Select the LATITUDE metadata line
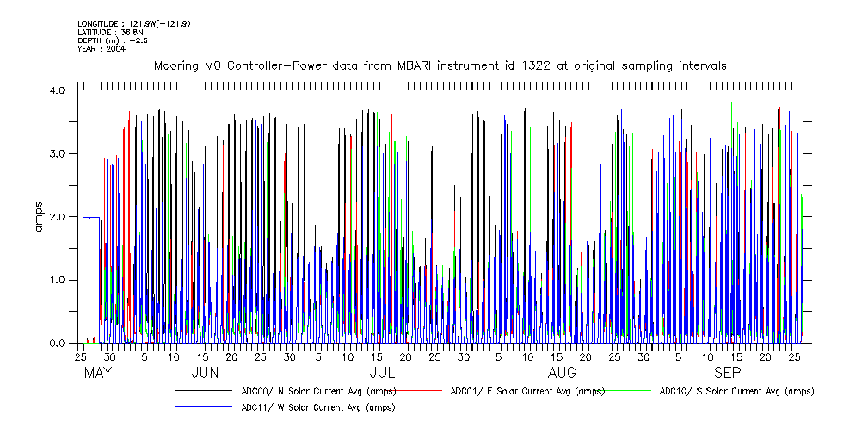The height and width of the screenshot is (434, 868). (109, 32)
